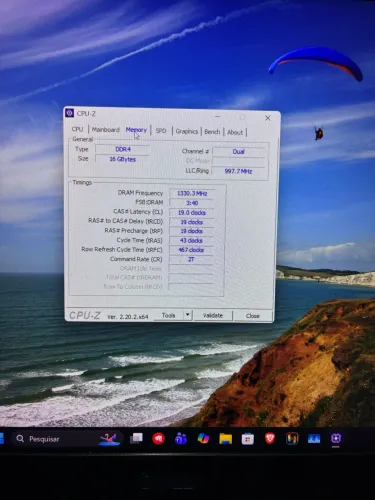Click the RAS# to CAS# Delay value

[x=192, y=222]
